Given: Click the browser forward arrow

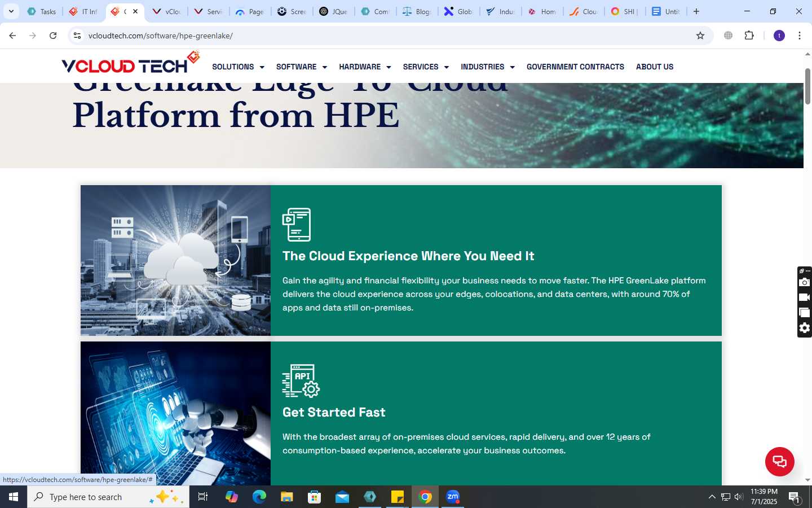Looking at the screenshot, I should [x=33, y=36].
